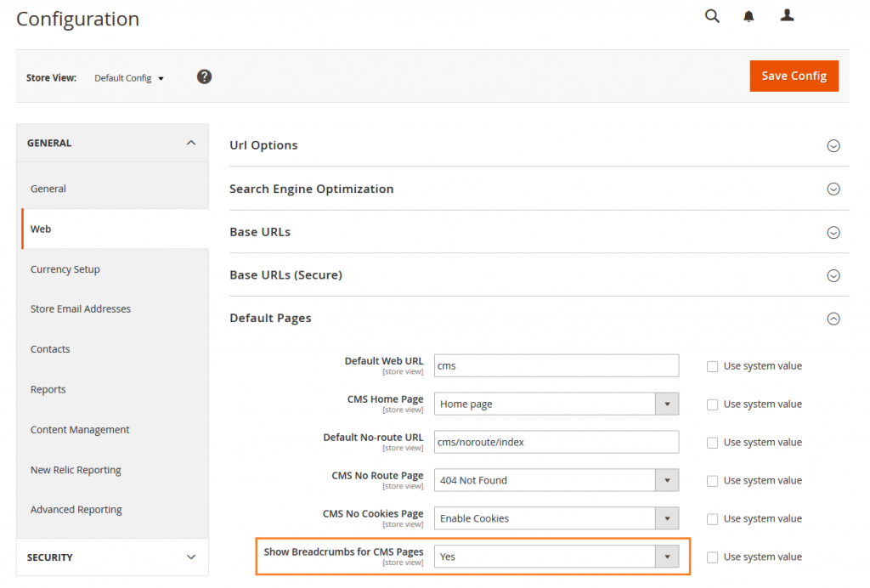Open the Contacts configuration tab
Screen dimensions: 870x588
(50, 349)
